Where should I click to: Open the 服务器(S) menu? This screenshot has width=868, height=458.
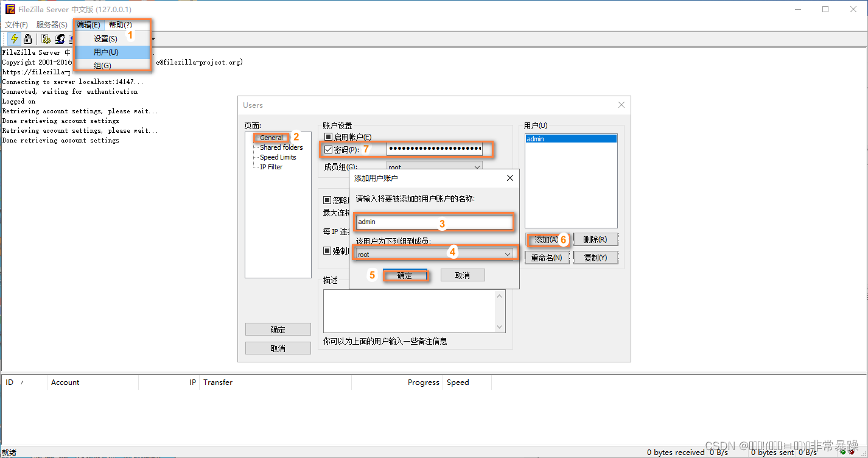click(52, 24)
